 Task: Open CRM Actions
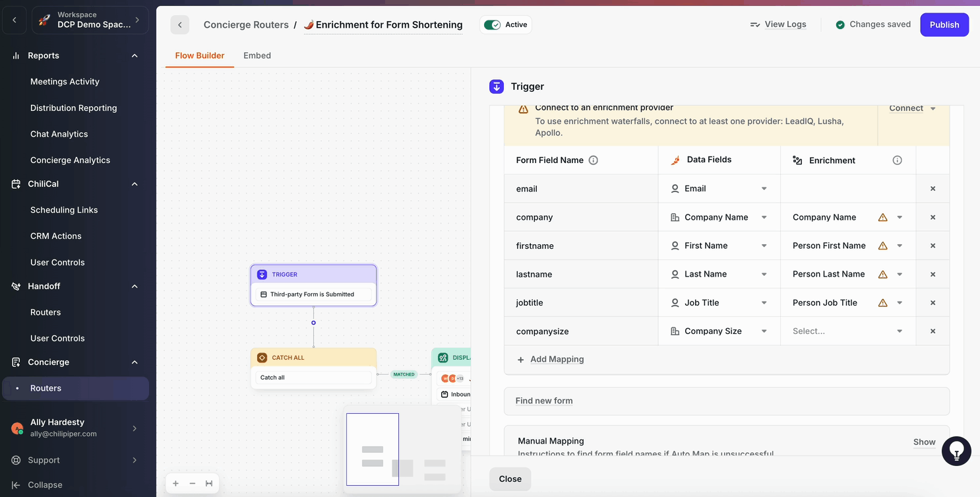click(x=56, y=236)
